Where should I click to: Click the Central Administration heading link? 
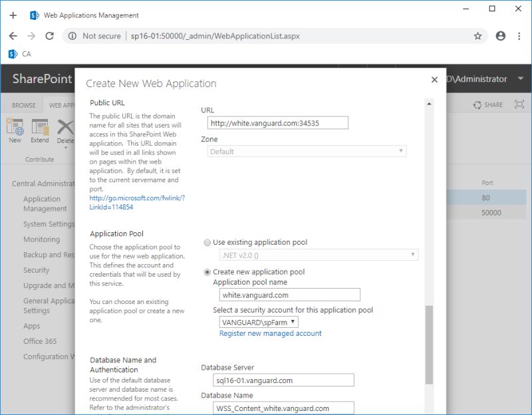[43, 184]
